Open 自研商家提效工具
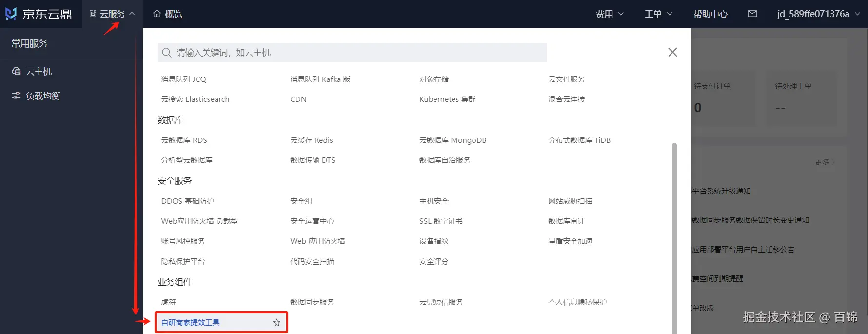The width and height of the screenshot is (868, 334). pyautogui.click(x=191, y=323)
